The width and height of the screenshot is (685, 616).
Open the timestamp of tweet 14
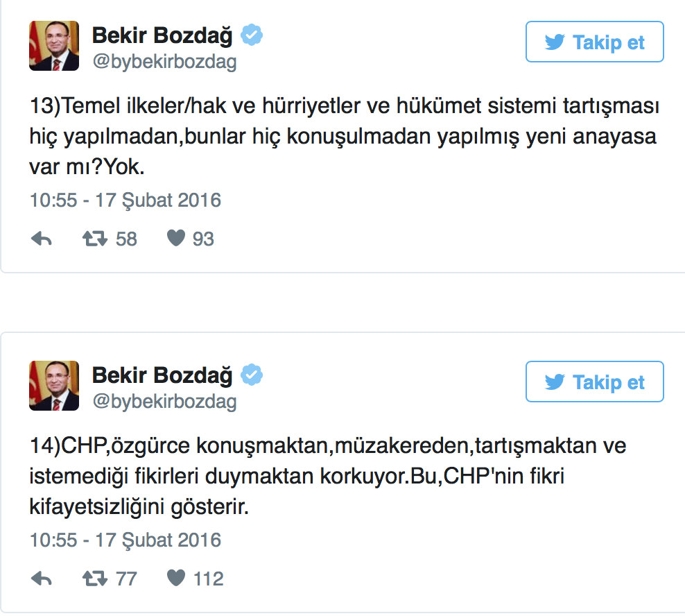pos(124,539)
